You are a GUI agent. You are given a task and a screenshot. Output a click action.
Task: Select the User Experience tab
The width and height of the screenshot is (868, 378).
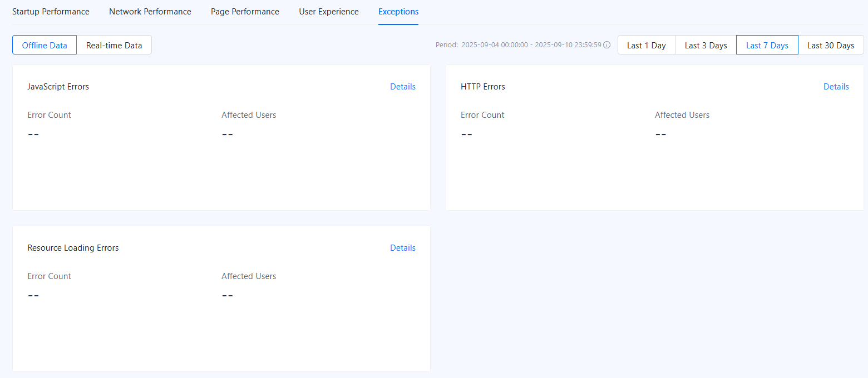pyautogui.click(x=329, y=12)
